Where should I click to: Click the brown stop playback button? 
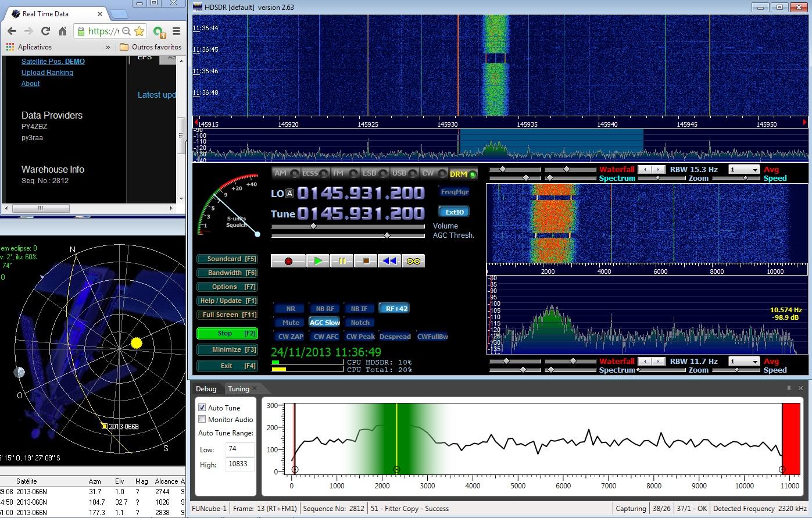point(366,261)
